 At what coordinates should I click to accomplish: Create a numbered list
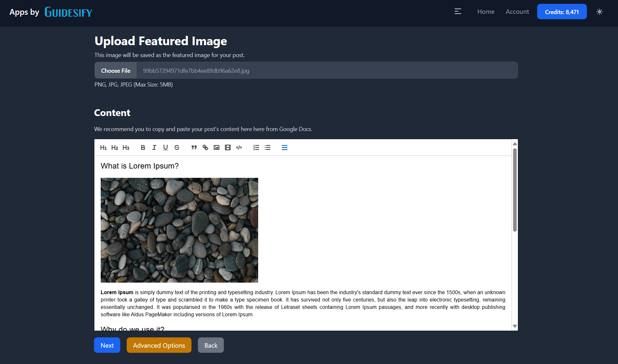coord(256,148)
